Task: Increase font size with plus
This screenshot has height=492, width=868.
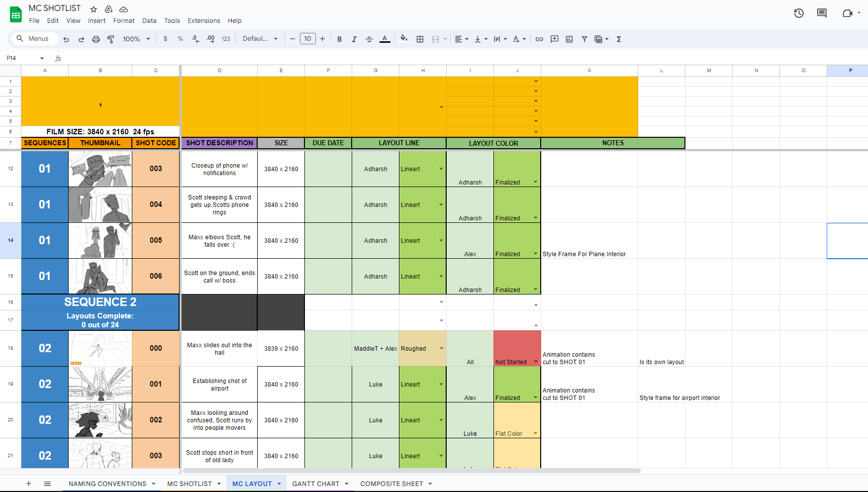Action: tap(322, 39)
